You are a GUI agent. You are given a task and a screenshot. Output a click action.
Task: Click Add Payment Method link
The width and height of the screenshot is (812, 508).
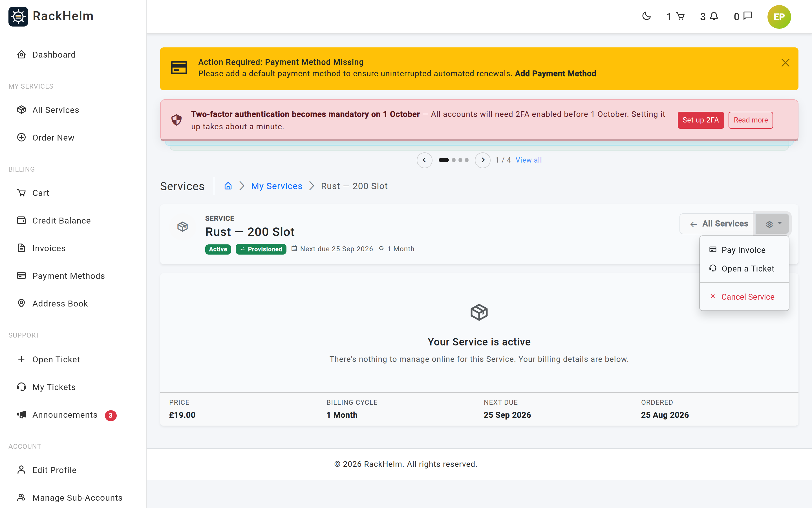click(555, 74)
